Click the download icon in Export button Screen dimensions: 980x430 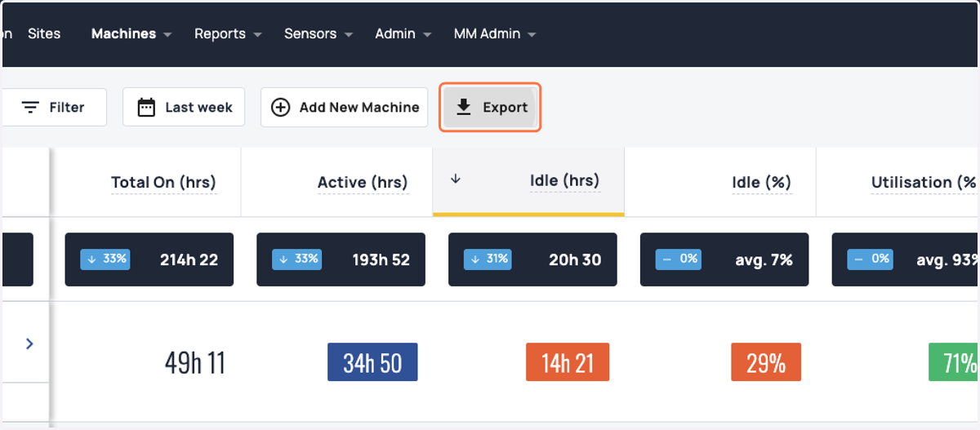click(463, 107)
